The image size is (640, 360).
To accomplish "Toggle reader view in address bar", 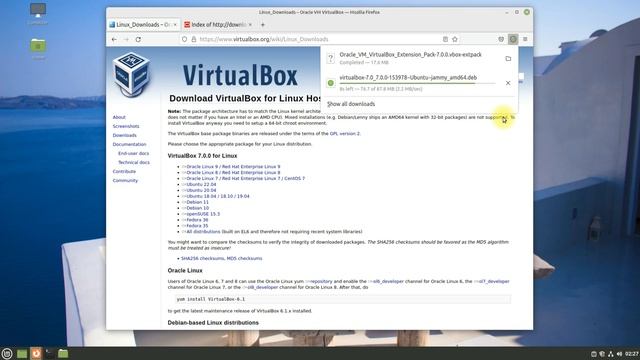I will [445, 39].
